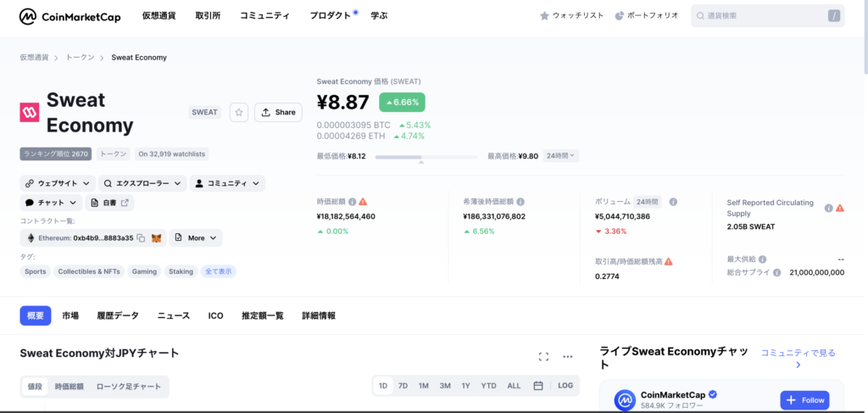Expand the ウェブサイト dropdown

pyautogui.click(x=58, y=183)
